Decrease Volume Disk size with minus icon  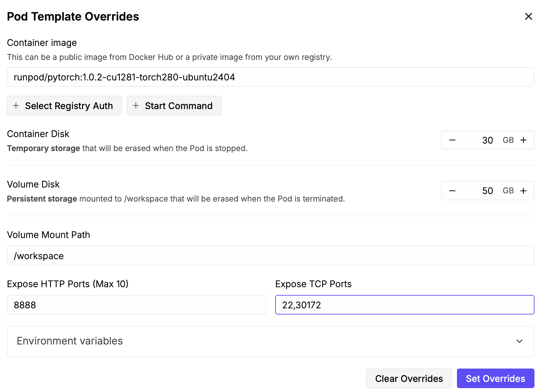pyautogui.click(x=452, y=190)
